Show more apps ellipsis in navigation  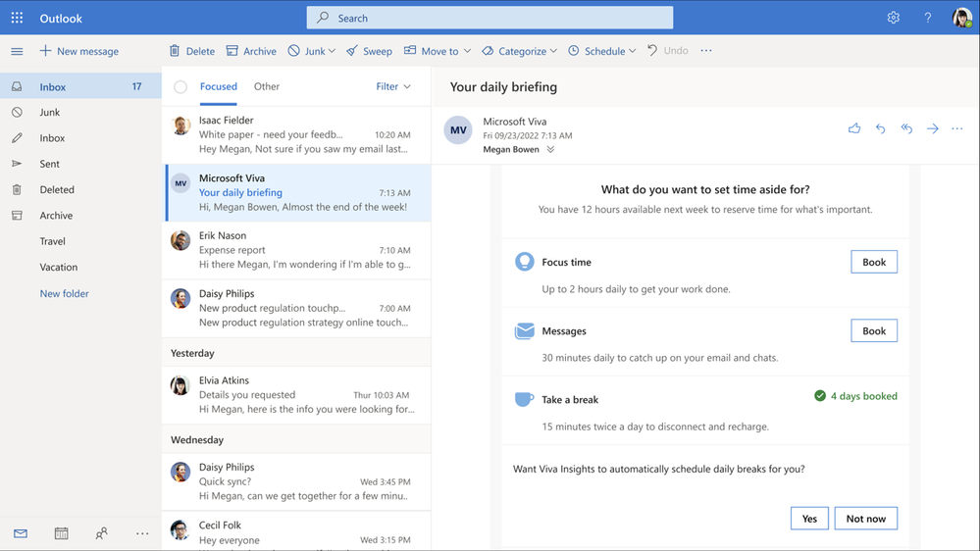coord(142,533)
